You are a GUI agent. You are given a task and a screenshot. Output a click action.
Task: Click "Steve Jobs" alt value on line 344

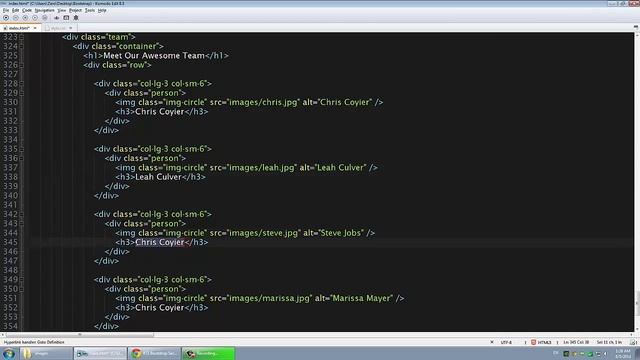click(x=341, y=233)
